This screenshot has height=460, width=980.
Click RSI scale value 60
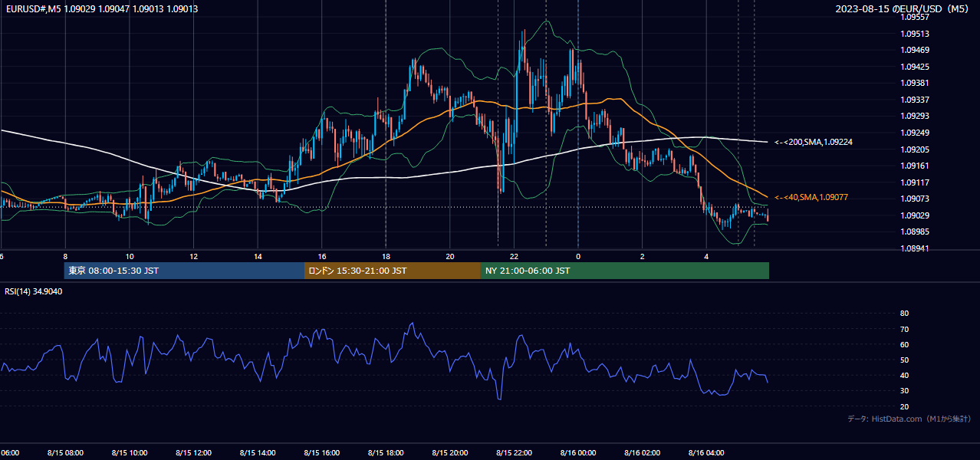coord(904,344)
